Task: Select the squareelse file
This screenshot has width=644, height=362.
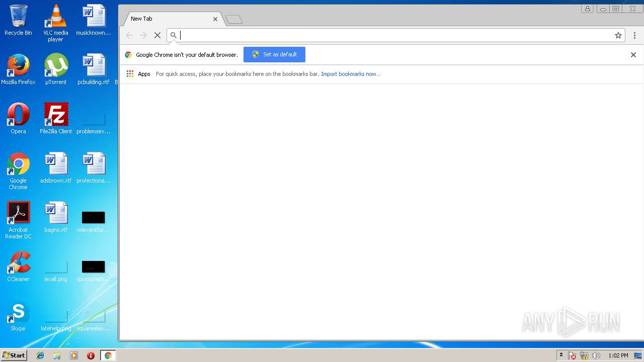Action: point(94,320)
